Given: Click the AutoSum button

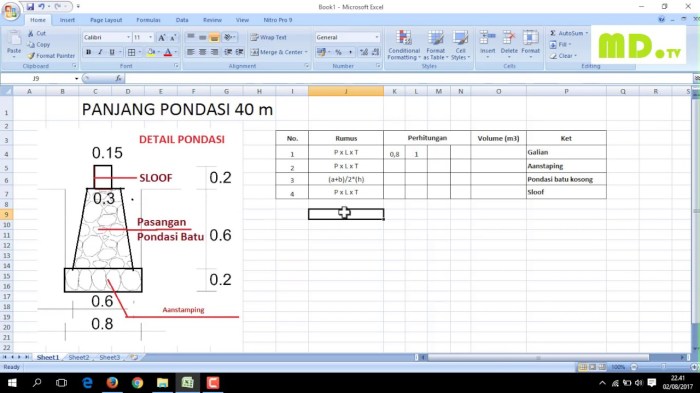Looking at the screenshot, I should click(x=567, y=33).
